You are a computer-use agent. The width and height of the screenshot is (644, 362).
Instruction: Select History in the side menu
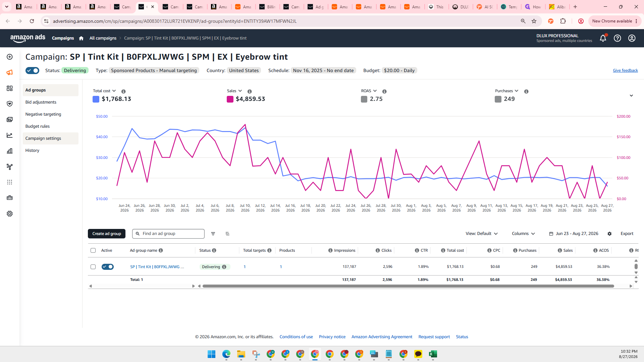[x=51, y=150]
